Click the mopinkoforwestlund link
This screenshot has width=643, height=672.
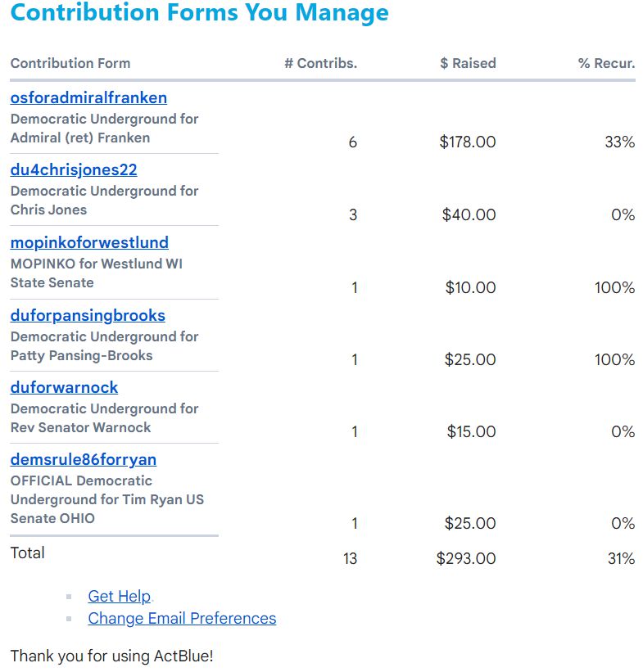(89, 243)
